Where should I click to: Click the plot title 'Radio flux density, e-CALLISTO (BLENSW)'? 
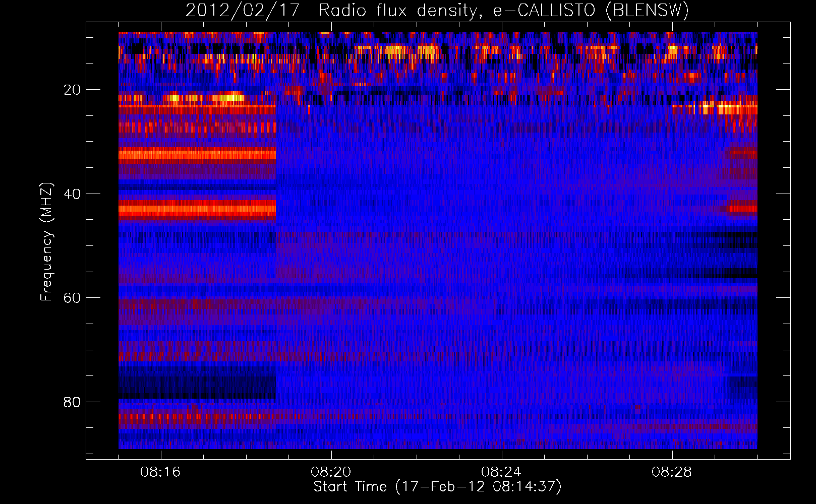click(x=504, y=10)
